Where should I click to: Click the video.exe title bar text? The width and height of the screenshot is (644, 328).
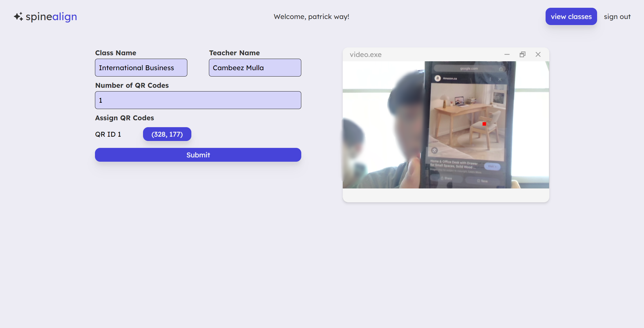[365, 55]
